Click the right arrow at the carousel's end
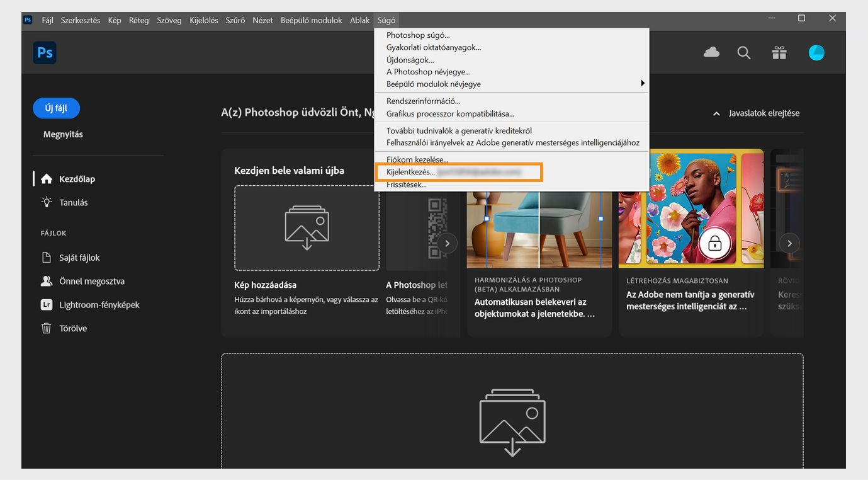The height and width of the screenshot is (480, 868). click(789, 243)
